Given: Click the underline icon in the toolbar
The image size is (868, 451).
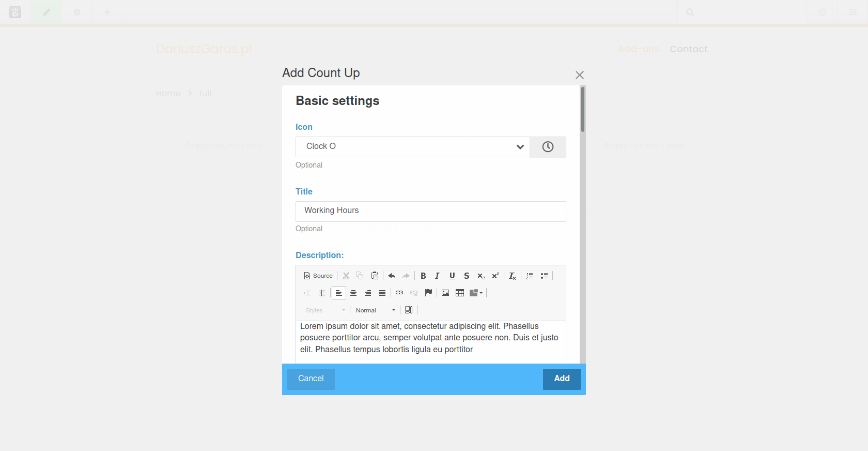Looking at the screenshot, I should click(x=452, y=276).
